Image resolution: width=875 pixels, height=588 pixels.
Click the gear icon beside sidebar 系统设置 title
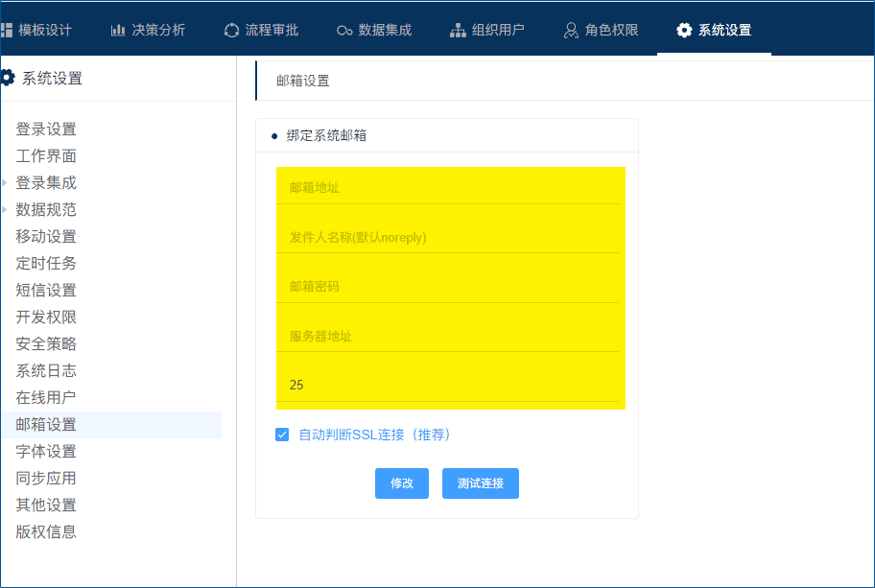click(x=8, y=78)
